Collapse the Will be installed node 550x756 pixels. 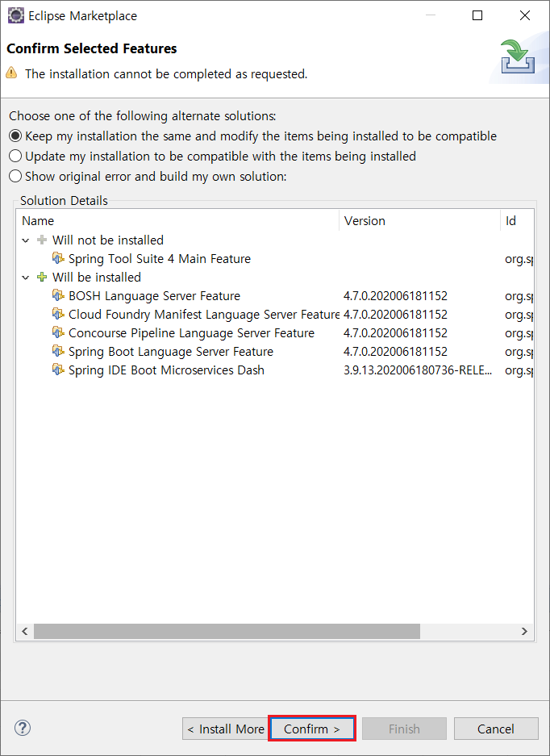point(26,278)
